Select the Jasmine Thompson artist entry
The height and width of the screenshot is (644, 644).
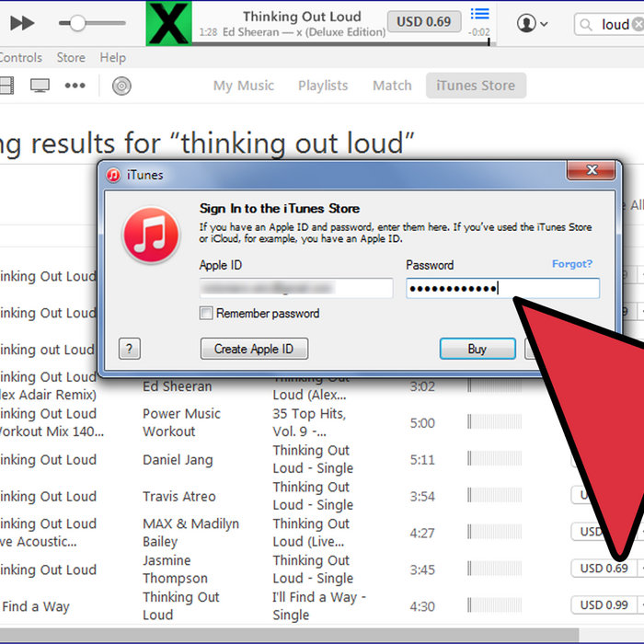tap(175, 569)
